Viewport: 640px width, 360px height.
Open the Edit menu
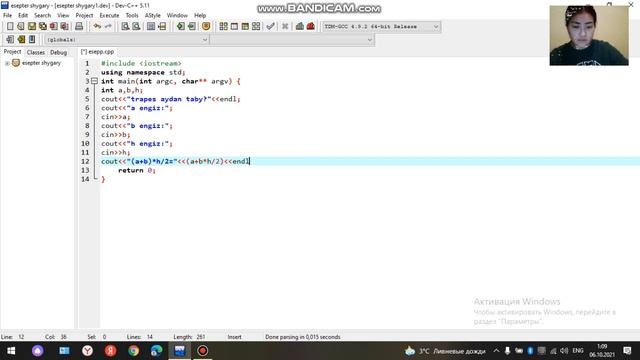pyautogui.click(x=23, y=16)
